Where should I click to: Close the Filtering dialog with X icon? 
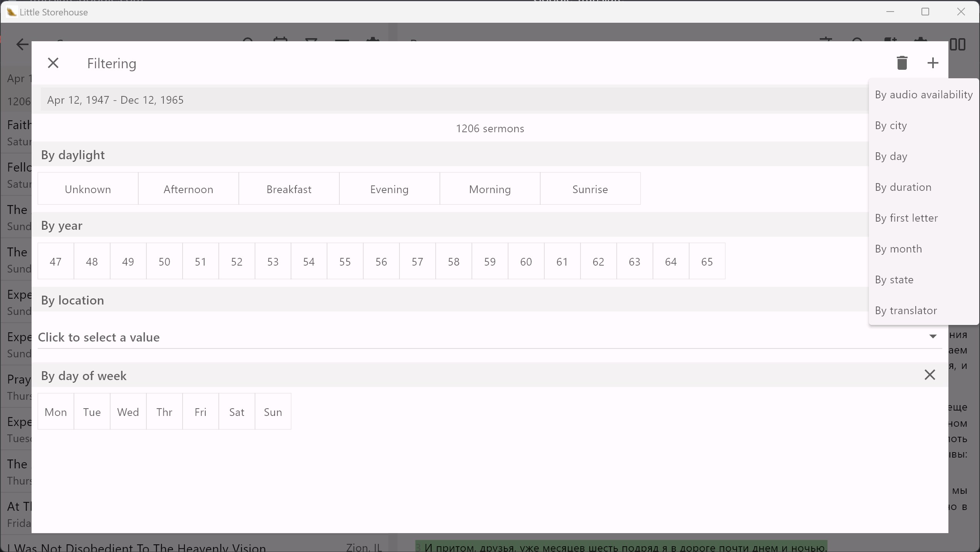coord(53,63)
